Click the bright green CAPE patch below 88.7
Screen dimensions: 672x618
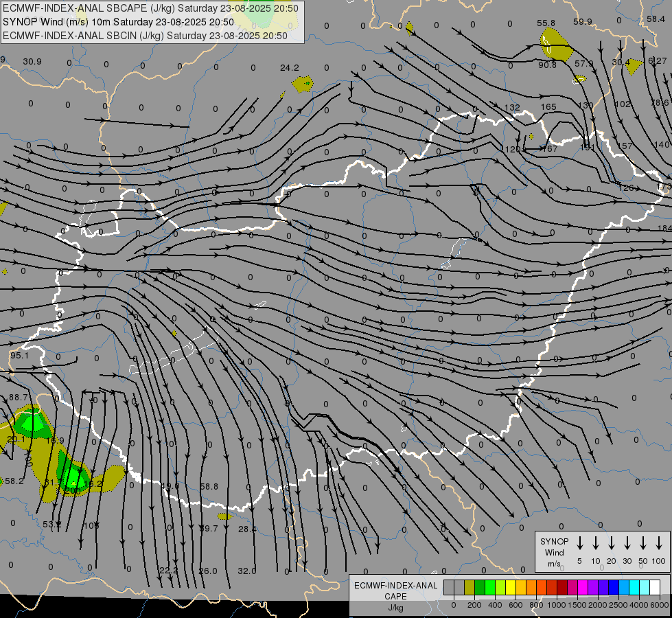point(31,423)
